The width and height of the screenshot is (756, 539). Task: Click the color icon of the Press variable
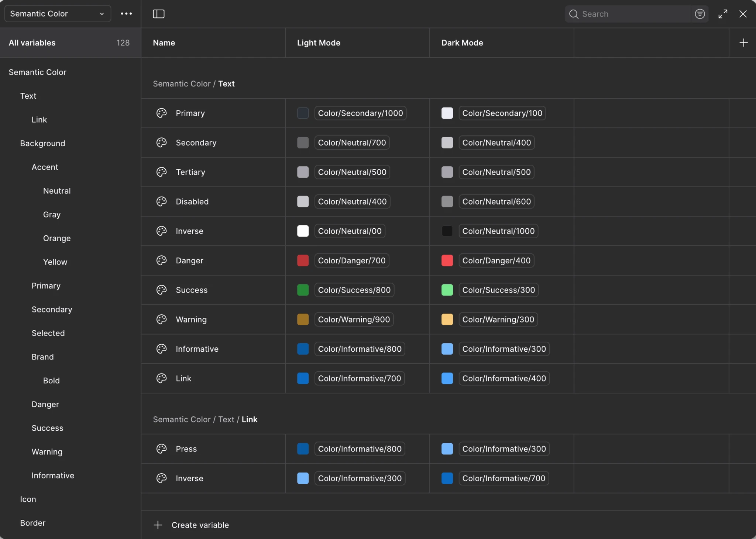161,449
